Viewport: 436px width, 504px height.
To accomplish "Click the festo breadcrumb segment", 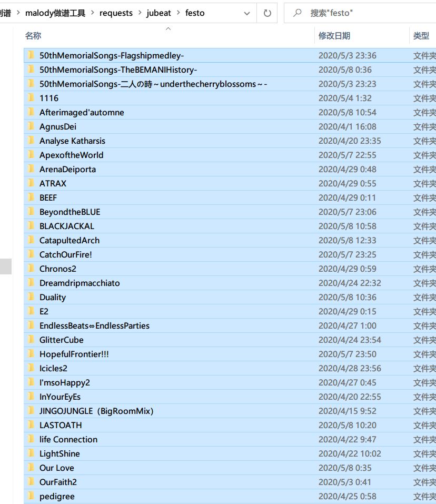I will point(195,13).
